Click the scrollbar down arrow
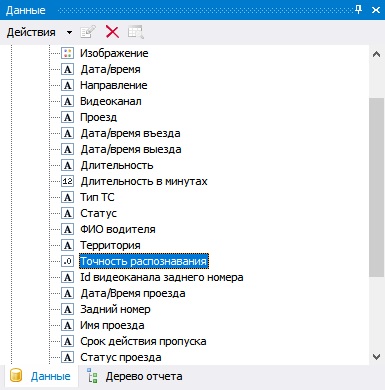The height and width of the screenshot is (390, 385). tap(377, 357)
